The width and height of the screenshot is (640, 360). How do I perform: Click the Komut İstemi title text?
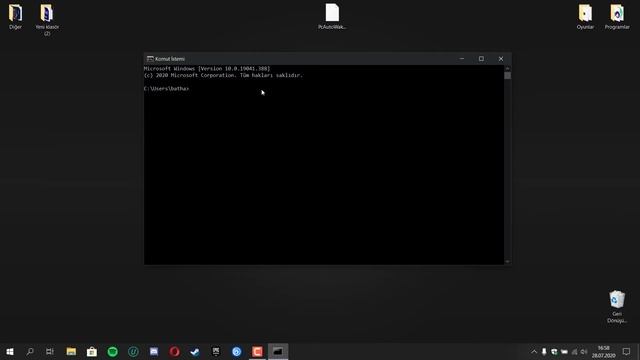click(x=170, y=59)
